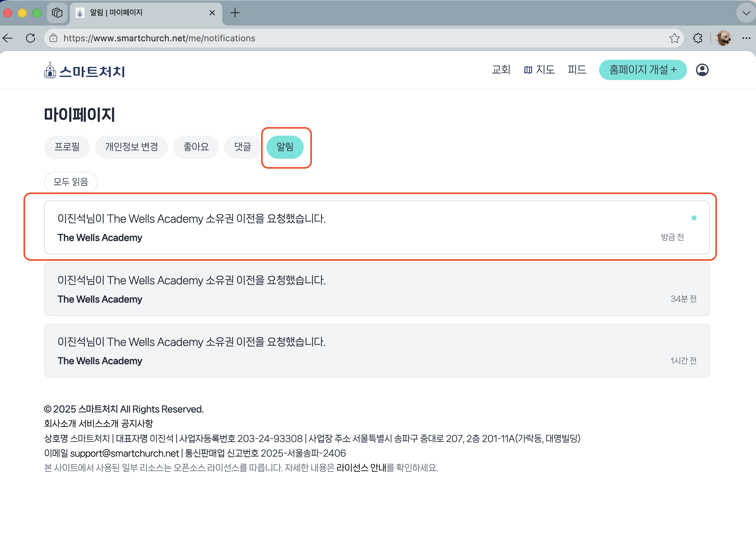The height and width of the screenshot is (533, 756).
Task: Open the browser three-dot settings menu
Action: pos(746,38)
